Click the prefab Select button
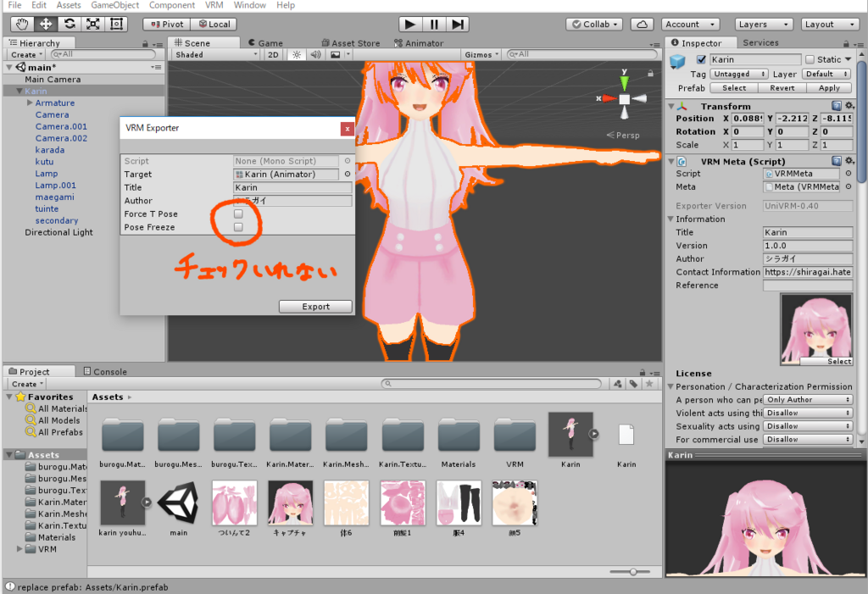The image size is (868, 594). 733,88
